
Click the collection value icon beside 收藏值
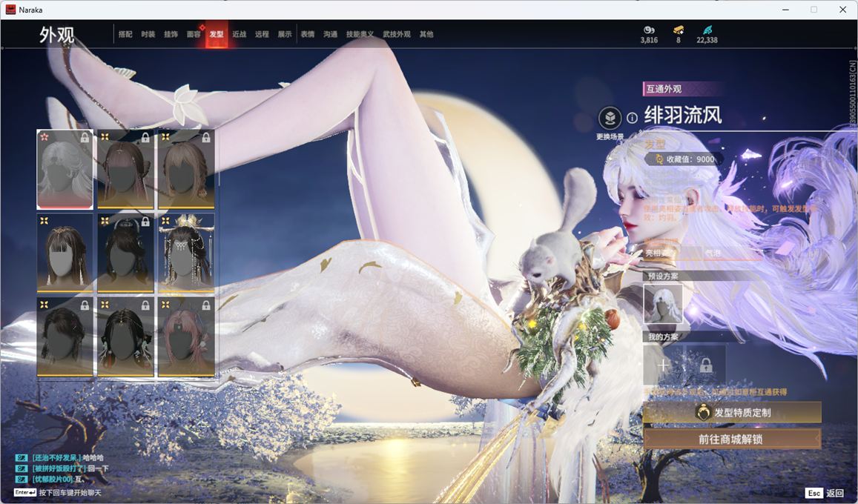(x=659, y=159)
